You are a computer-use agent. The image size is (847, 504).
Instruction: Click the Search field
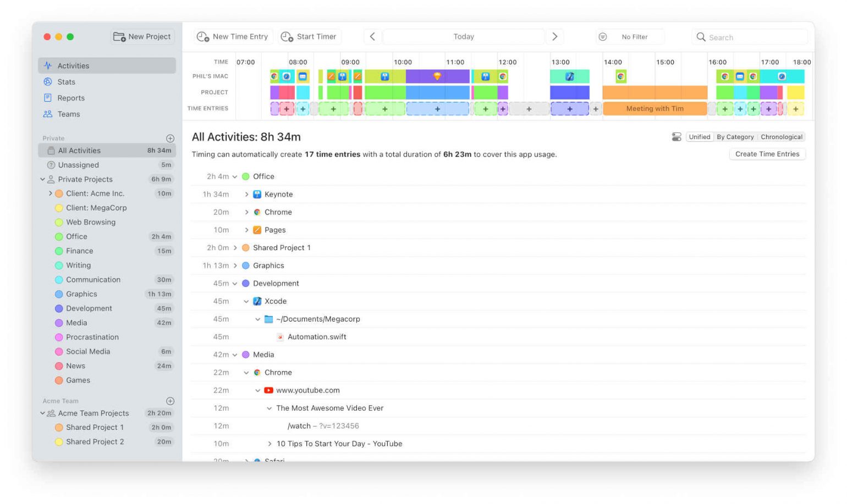[x=750, y=37]
